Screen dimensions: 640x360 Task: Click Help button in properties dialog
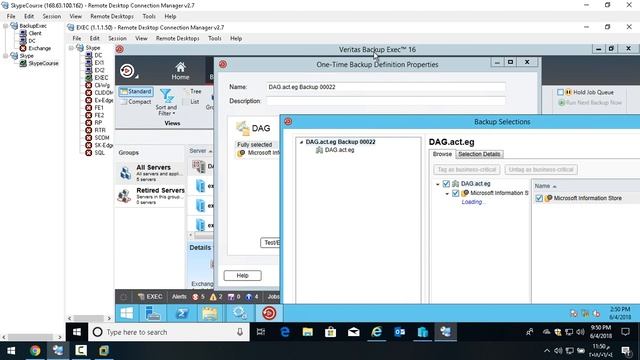pos(242,276)
